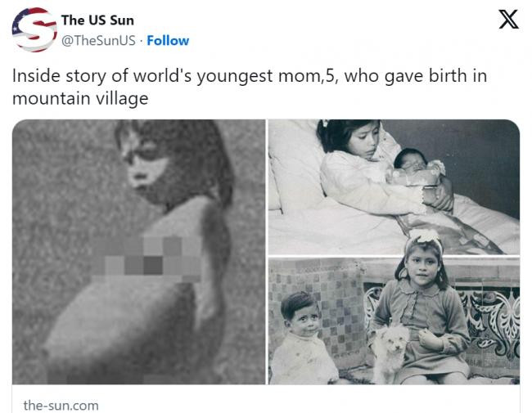The height and width of the screenshot is (413, 532).
Task: Open The US Sun display name
Action: [x=97, y=20]
